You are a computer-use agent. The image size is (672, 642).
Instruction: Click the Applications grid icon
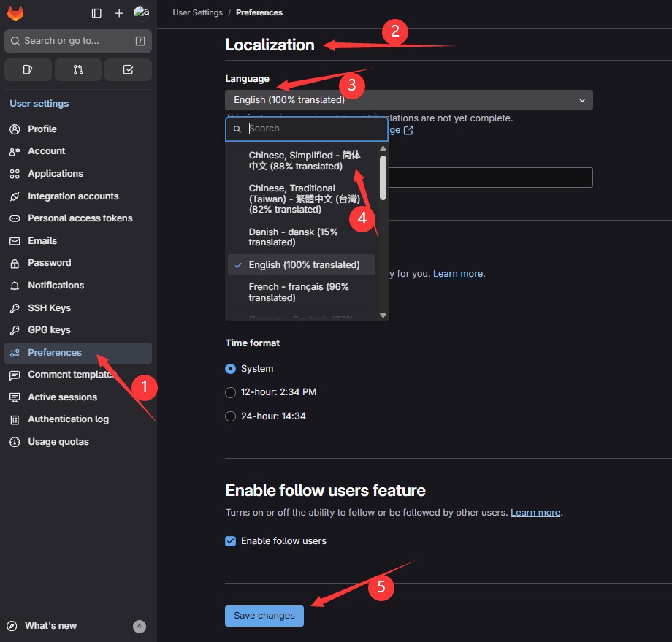15,174
